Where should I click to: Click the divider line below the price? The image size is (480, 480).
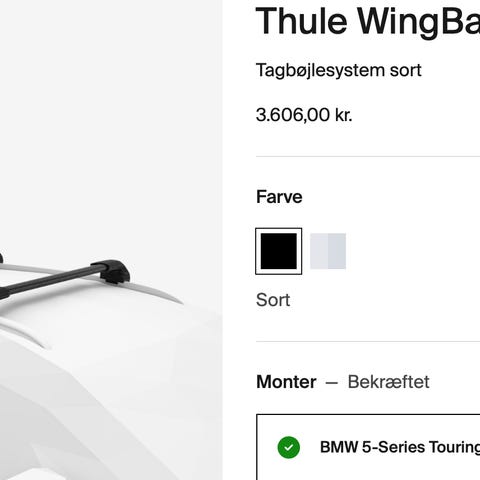(368, 156)
